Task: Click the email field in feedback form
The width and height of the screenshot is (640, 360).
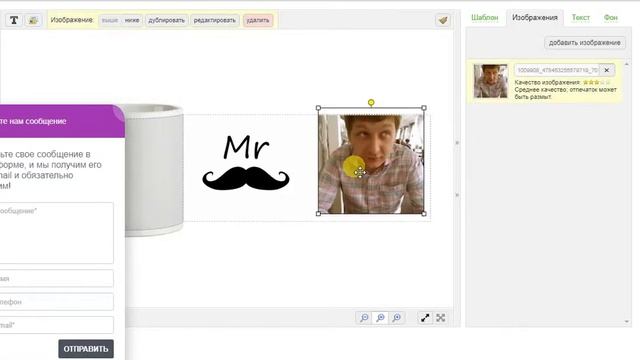Action: pyautogui.click(x=57, y=325)
